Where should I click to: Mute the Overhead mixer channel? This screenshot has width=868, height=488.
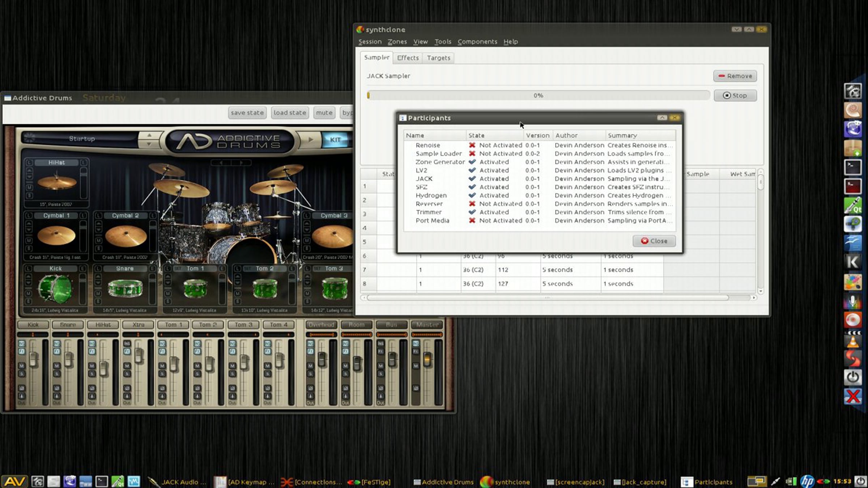(310, 365)
